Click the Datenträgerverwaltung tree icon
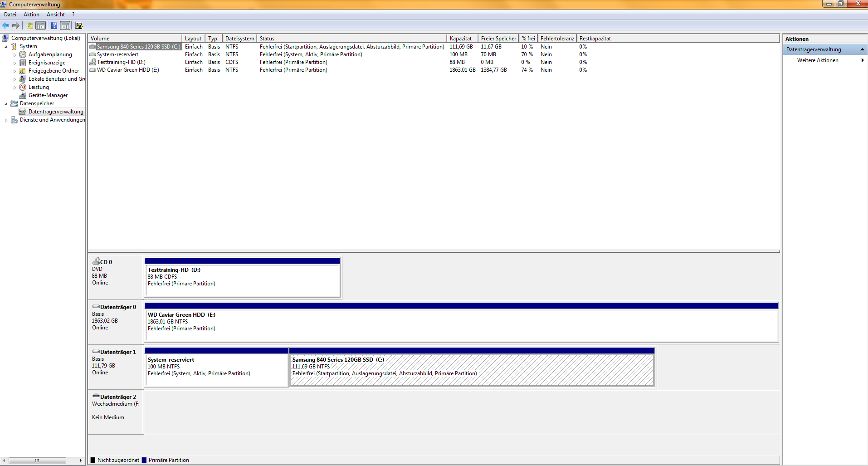This screenshot has width=868, height=466. [23, 112]
